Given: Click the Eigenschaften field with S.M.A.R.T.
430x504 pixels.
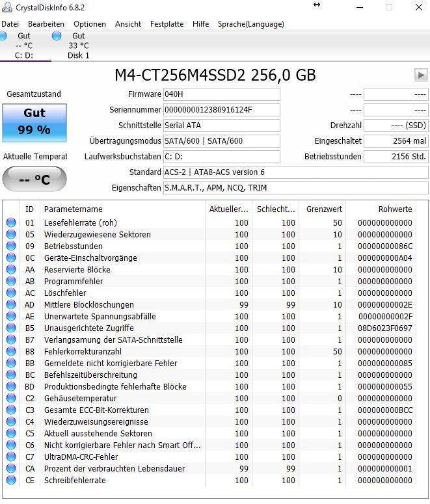Looking at the screenshot, I should tap(295, 188).
